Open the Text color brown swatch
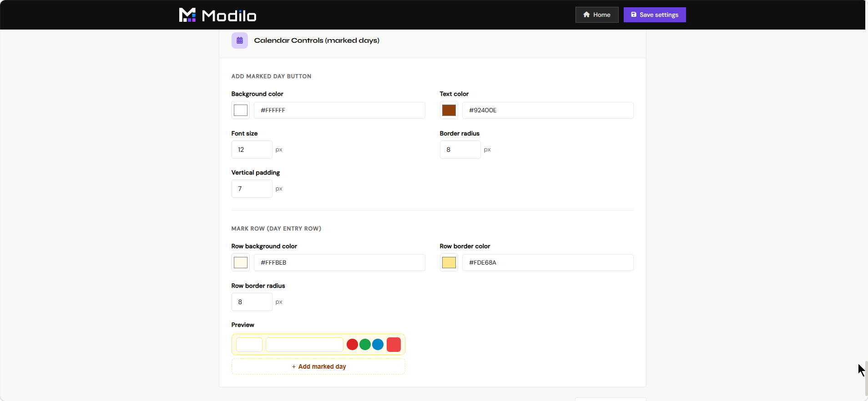The height and width of the screenshot is (401, 868). 449,110
